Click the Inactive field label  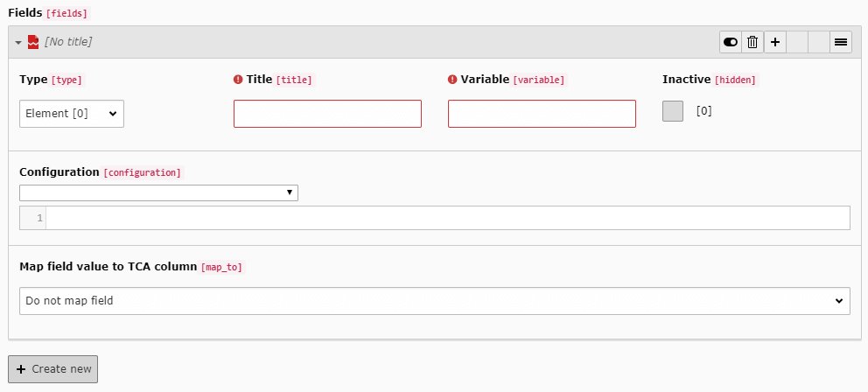(x=686, y=80)
